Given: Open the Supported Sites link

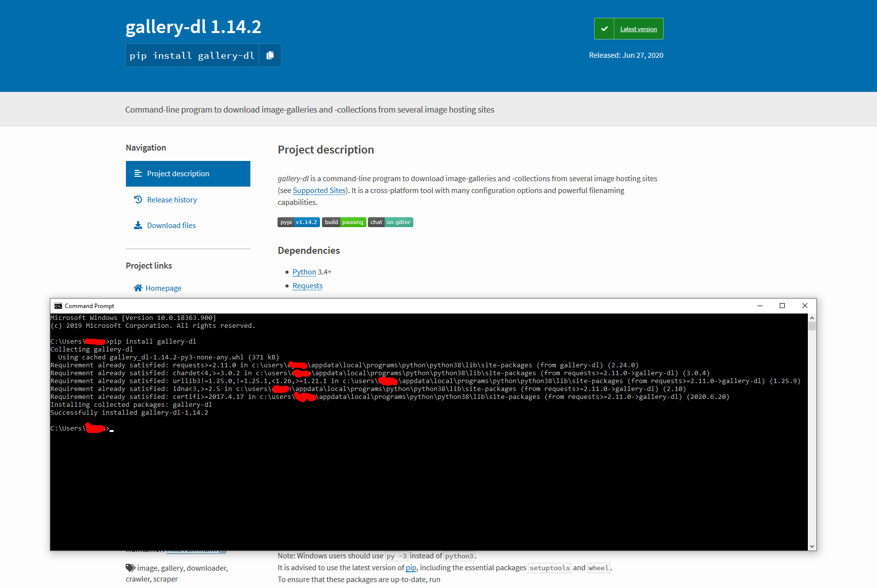Looking at the screenshot, I should (319, 190).
